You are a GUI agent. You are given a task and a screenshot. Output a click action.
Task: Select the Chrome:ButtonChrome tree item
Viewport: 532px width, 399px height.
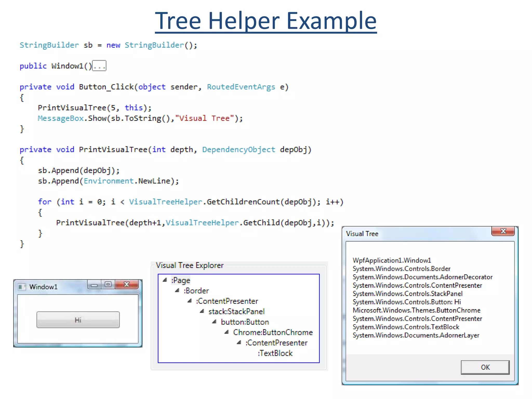click(273, 332)
